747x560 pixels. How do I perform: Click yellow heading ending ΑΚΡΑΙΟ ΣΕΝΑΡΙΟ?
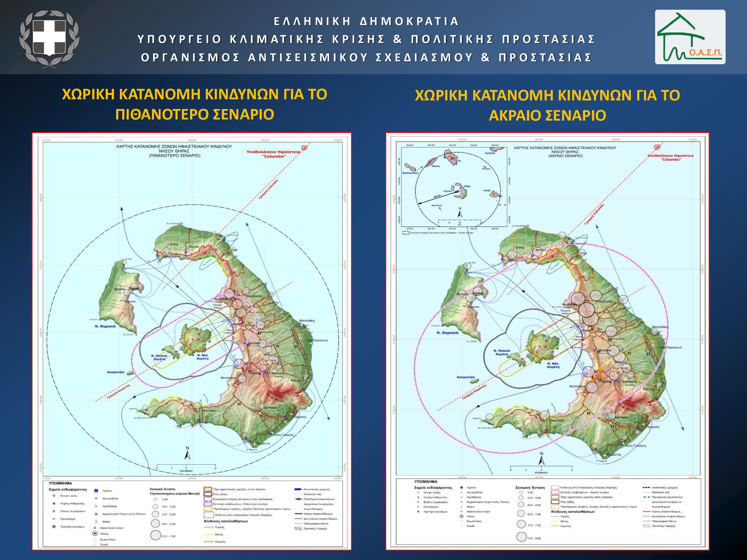[x=548, y=105]
